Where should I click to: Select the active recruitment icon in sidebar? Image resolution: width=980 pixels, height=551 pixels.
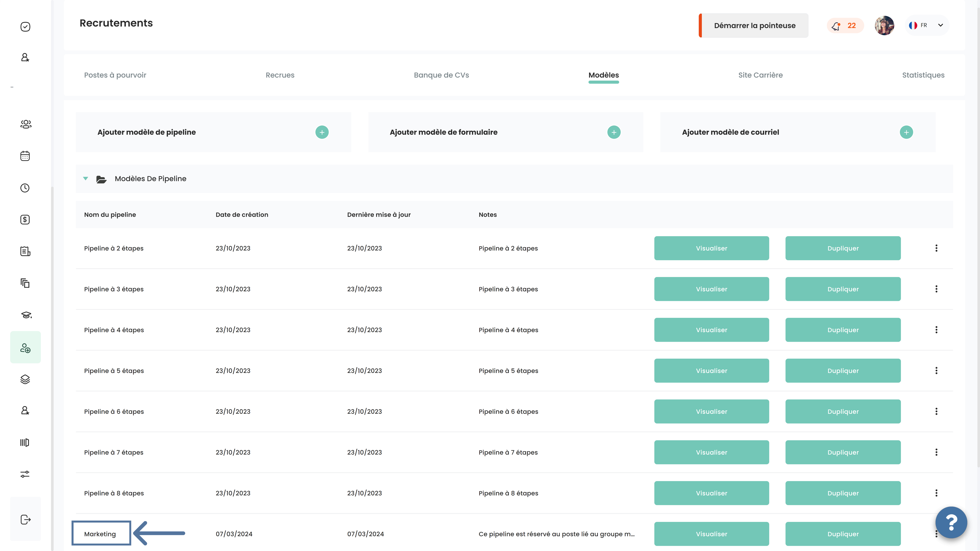click(x=25, y=348)
